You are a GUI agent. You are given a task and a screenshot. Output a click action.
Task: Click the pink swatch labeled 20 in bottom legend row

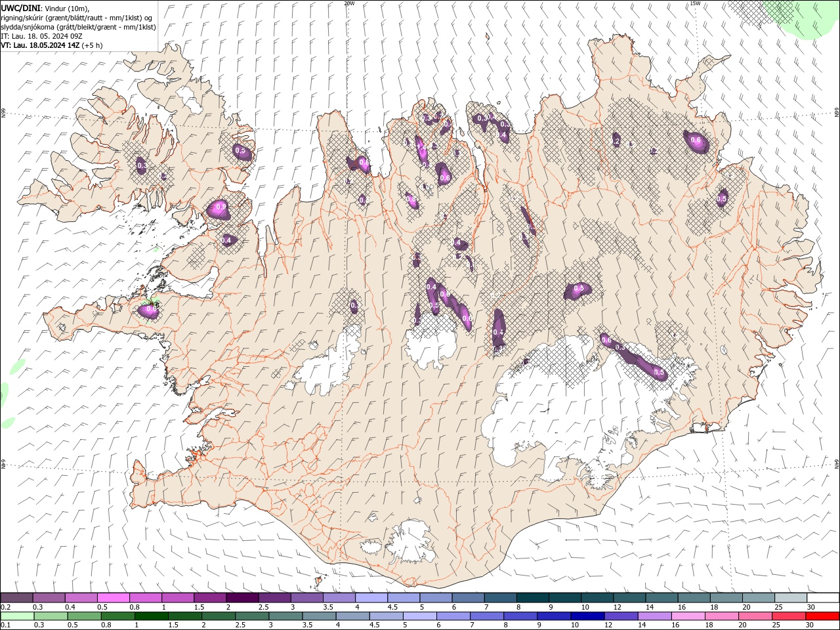click(755, 616)
